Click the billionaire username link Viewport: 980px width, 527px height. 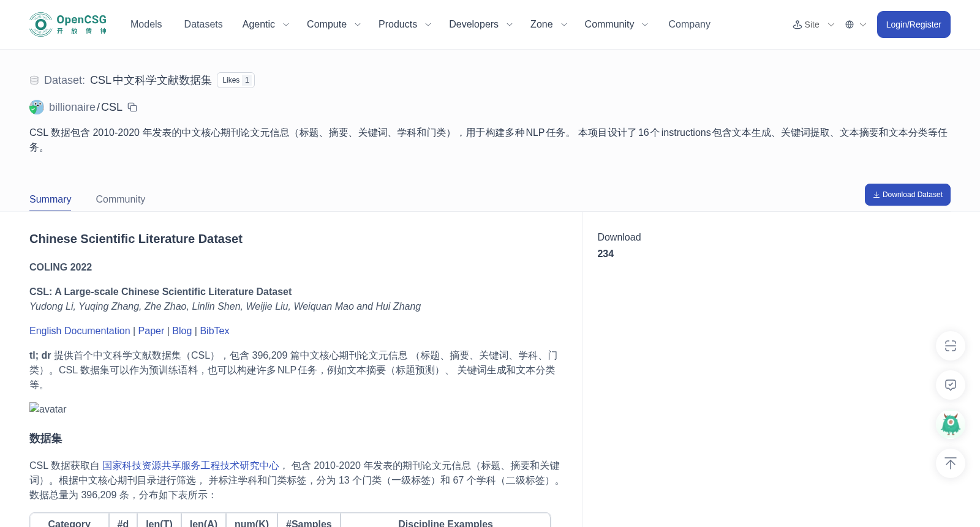point(72,107)
